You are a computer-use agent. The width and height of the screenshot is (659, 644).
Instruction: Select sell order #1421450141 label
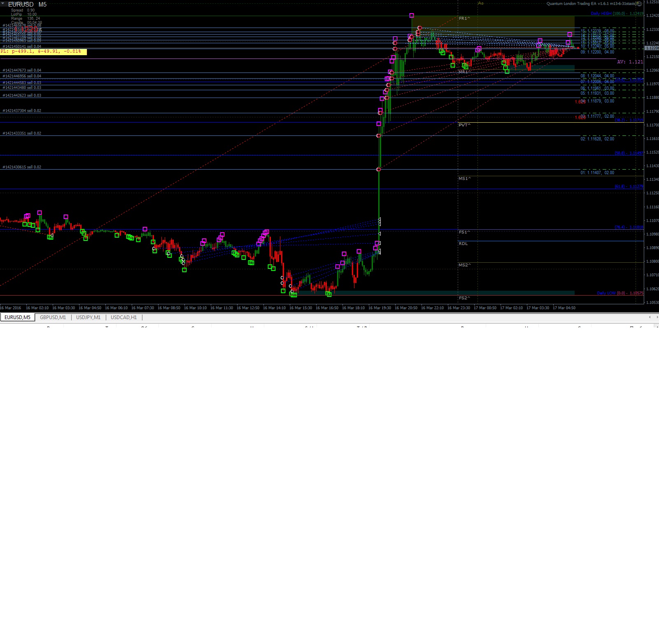click(22, 47)
